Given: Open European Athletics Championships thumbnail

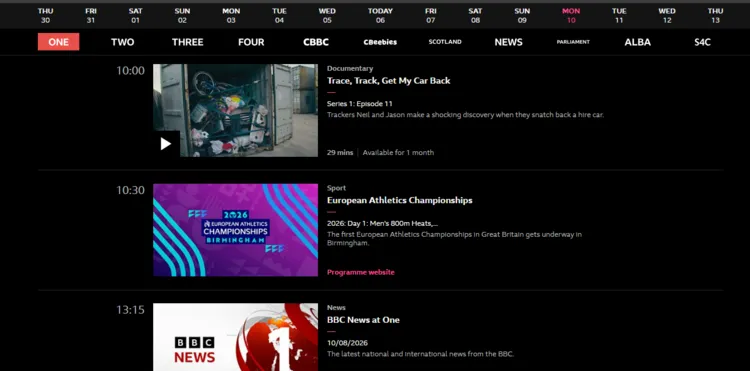Looking at the screenshot, I should pyautogui.click(x=235, y=230).
